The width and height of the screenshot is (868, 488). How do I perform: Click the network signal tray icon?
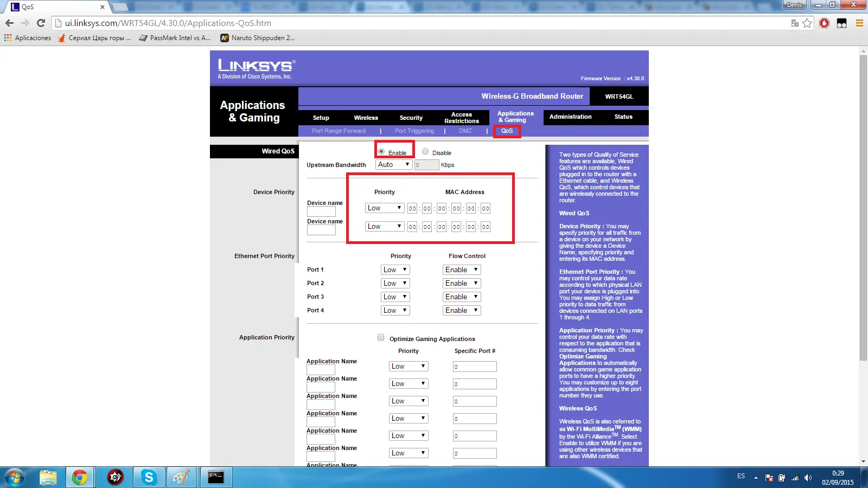point(795,478)
